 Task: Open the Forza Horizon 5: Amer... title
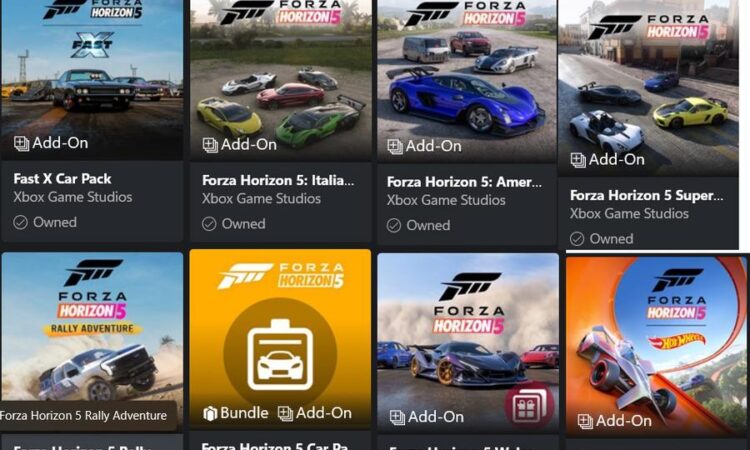coord(464,182)
